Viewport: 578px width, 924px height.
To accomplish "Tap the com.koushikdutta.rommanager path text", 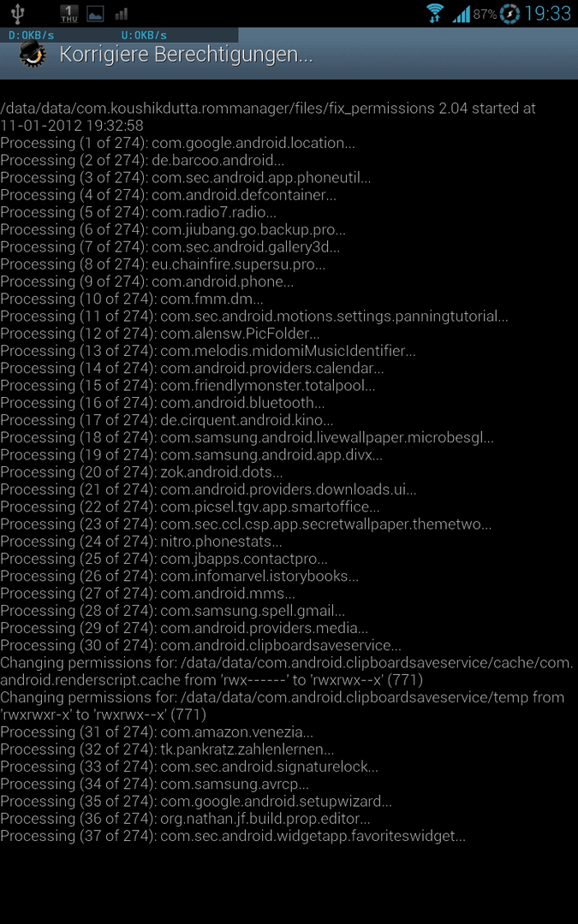I will point(154,109).
